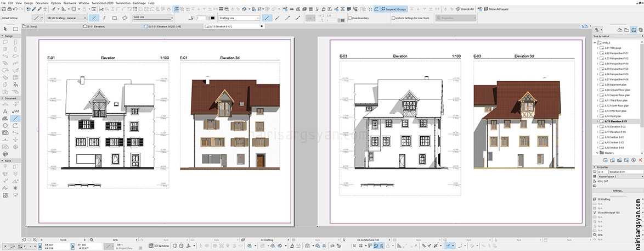Click the layout name field Elevation E-01
The width and height of the screenshot is (644, 251).
point(626,171)
